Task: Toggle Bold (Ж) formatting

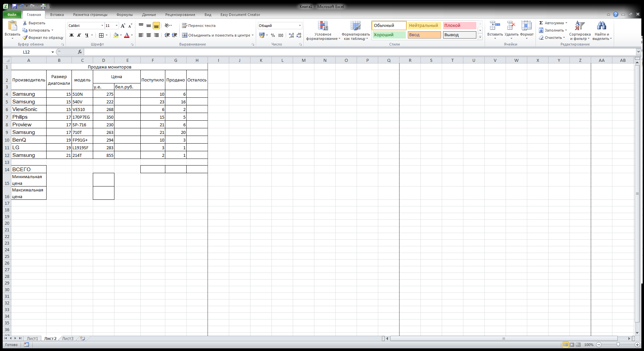Action: [72, 35]
